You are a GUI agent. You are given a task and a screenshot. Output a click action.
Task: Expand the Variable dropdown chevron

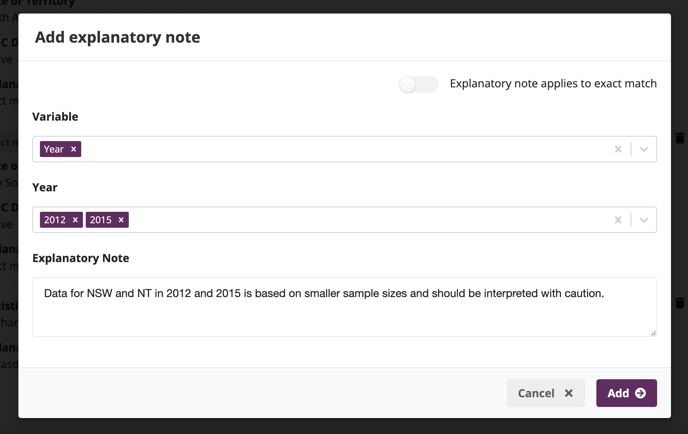[x=644, y=149]
